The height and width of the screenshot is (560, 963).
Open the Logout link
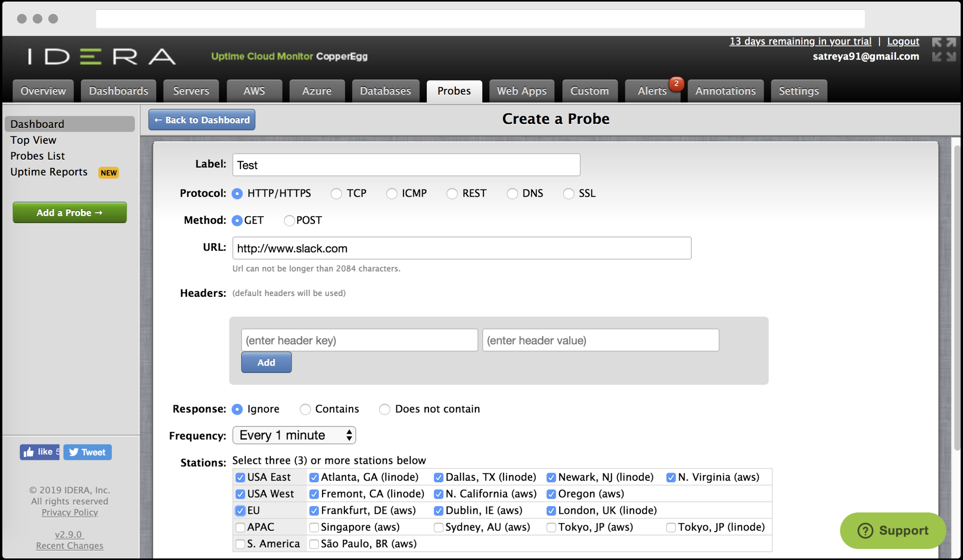pyautogui.click(x=902, y=41)
